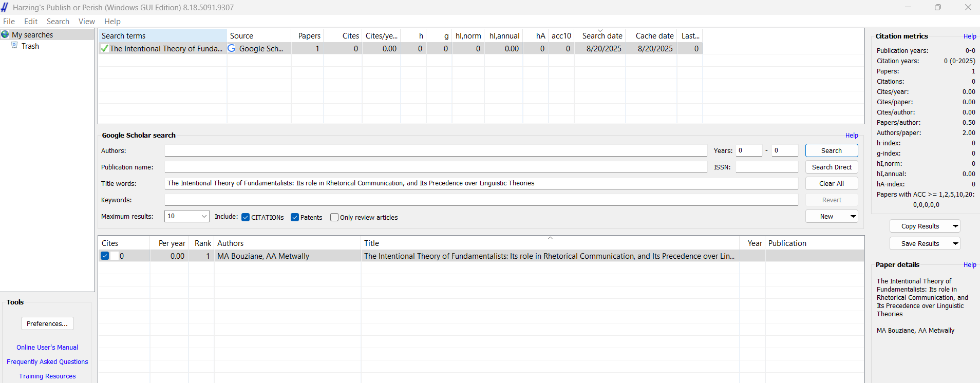This screenshot has height=383, width=980.
Task: Open the File menu
Action: 9,22
